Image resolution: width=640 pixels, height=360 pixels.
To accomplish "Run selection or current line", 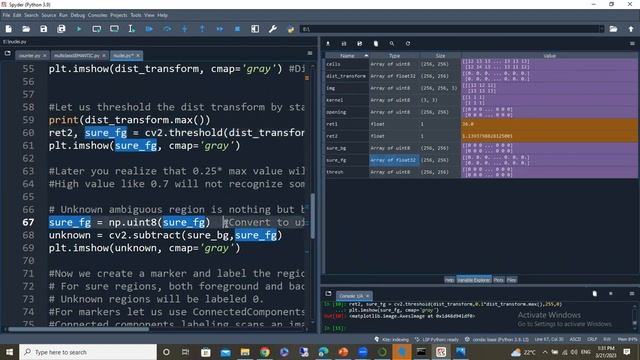I will pos(131,29).
